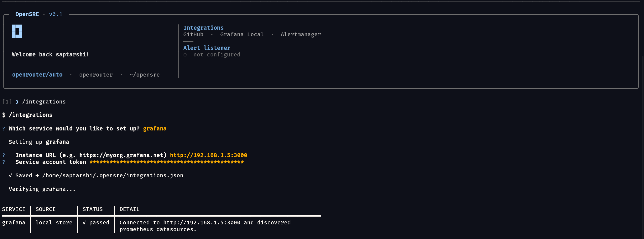Click the /integrations command in prompt line

tap(44, 102)
